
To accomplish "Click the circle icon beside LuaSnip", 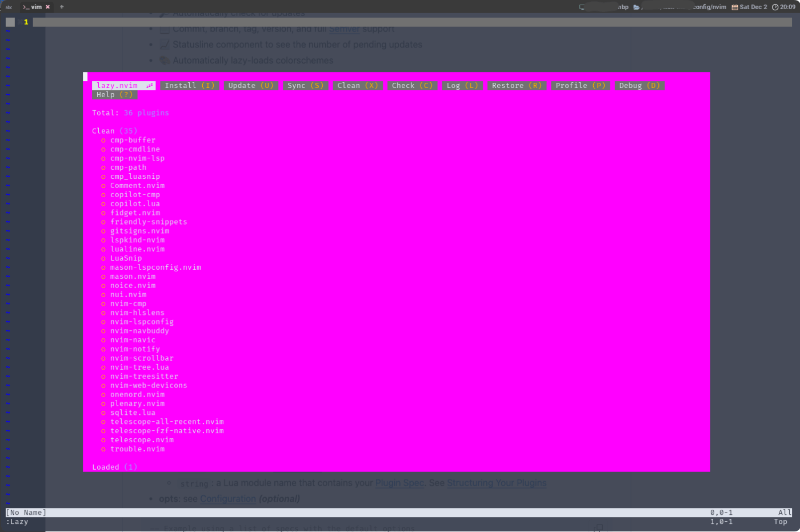I will [103, 258].
